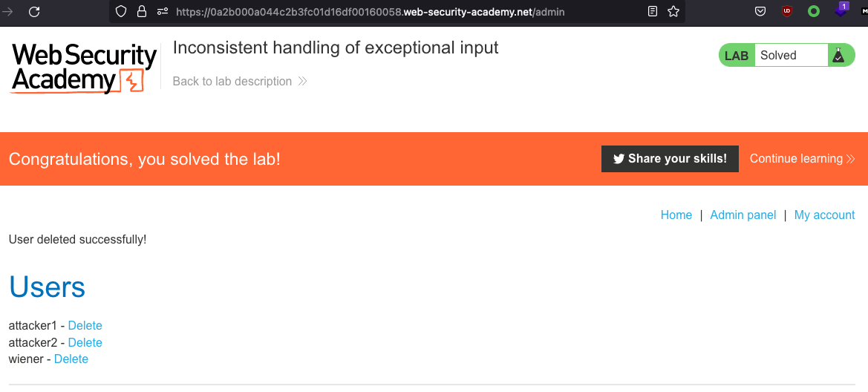Open the Pocket save icon
This screenshot has width=868, height=392.
point(760,12)
